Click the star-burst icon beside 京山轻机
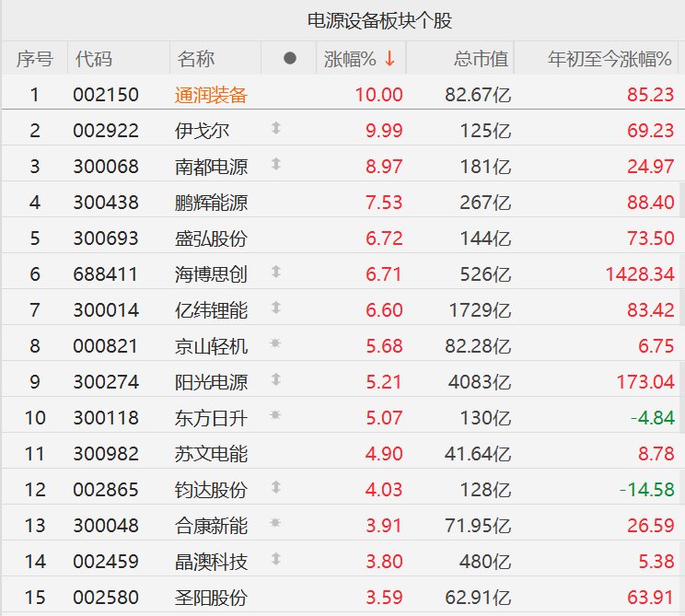Image resolution: width=685 pixels, height=616 pixels. (274, 344)
